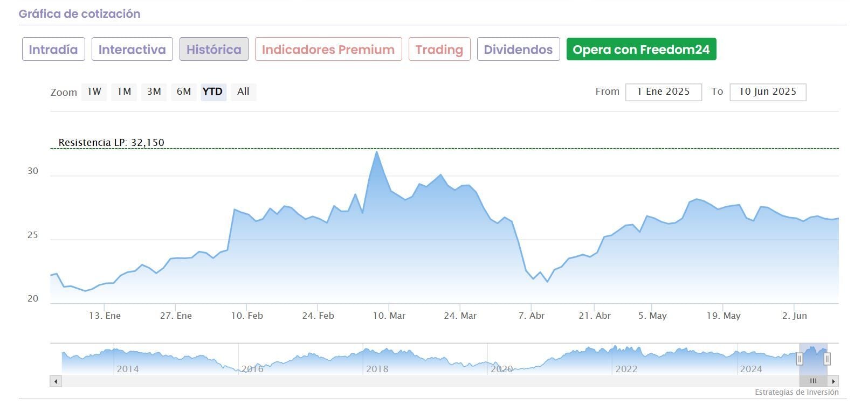Select the YTD zoom option
The image size is (868, 419).
click(213, 92)
